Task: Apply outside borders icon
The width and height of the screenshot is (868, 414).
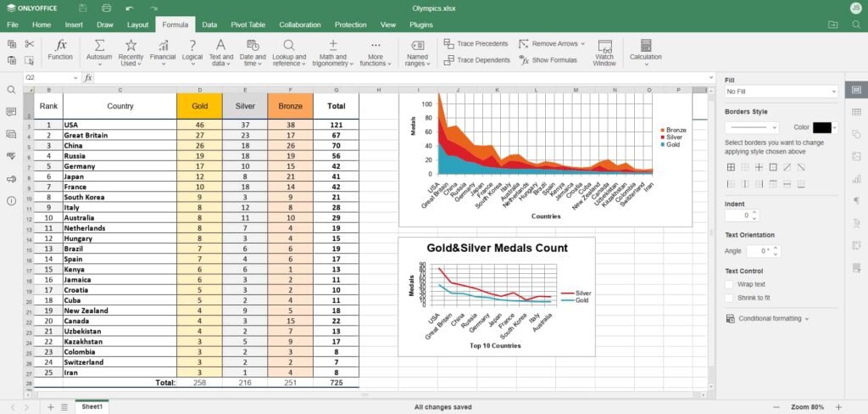Action: [773, 167]
